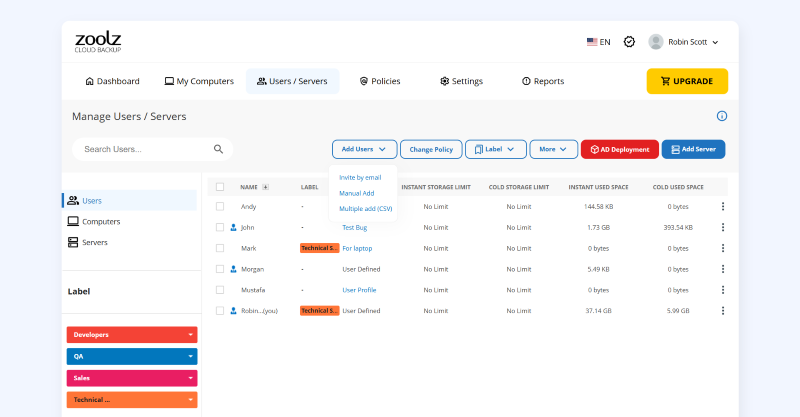Click the AD Deployment button
Screen dimensions: 800x417
point(619,149)
